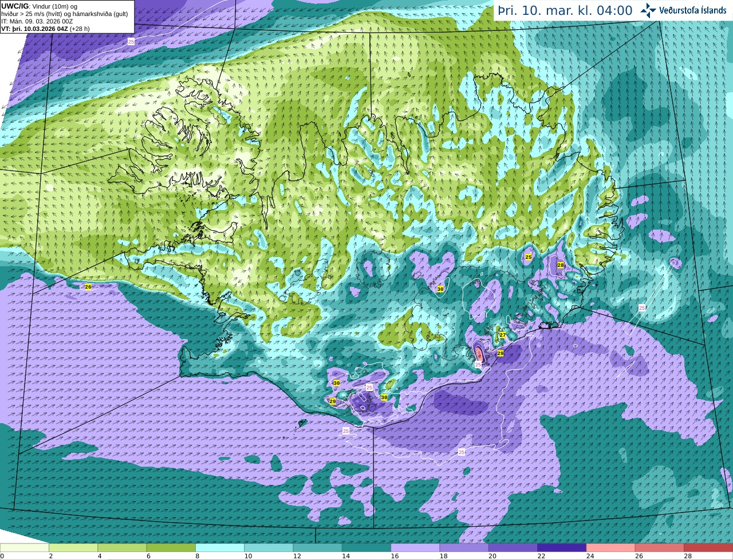
Task: Click the yellow 25 max gust marker
Action: 529,257
